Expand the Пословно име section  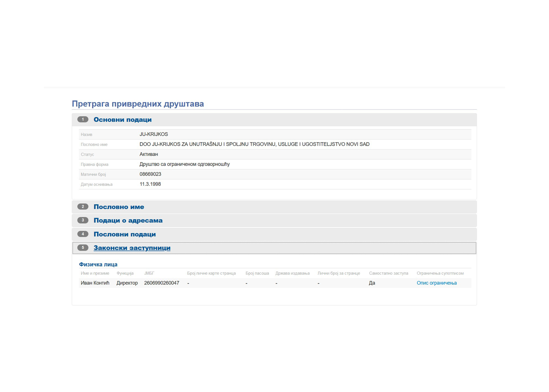coord(119,207)
